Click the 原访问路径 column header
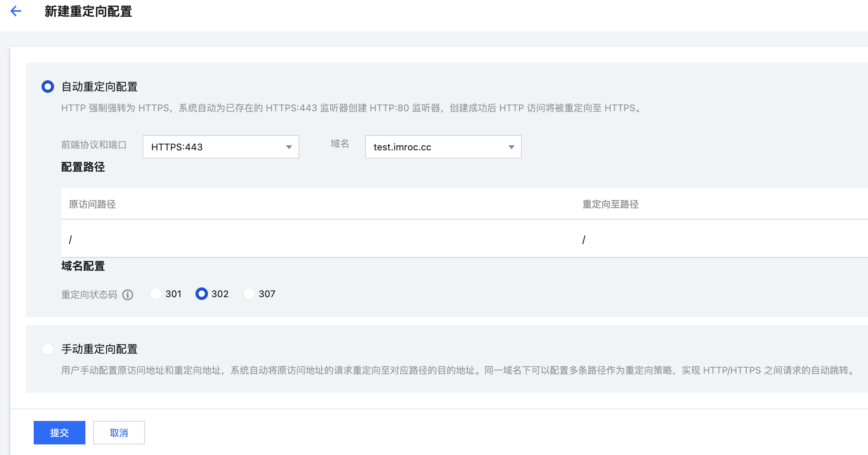The image size is (868, 455). [92, 204]
